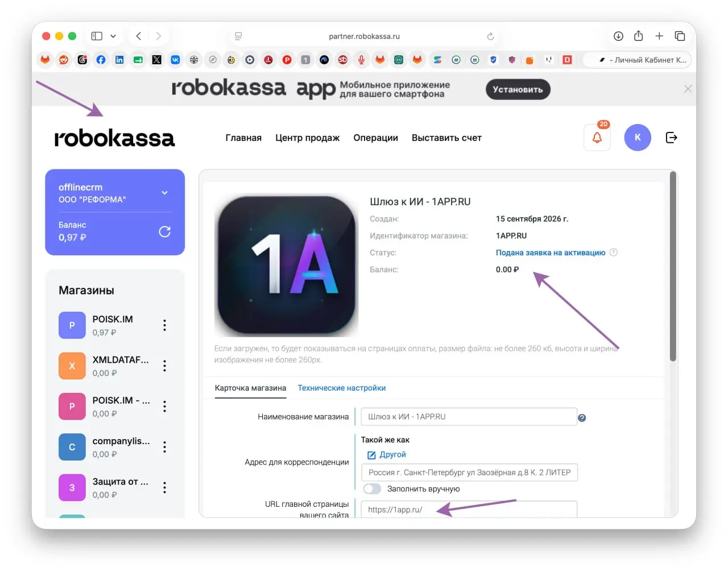Select the companylis... shop
Viewport: 728px width, 571px height.
click(105, 447)
